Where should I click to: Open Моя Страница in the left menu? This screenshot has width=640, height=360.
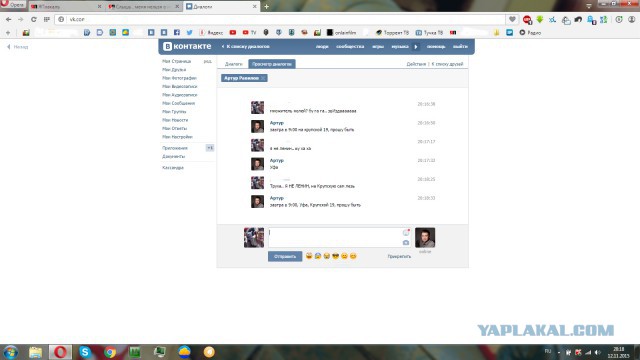click(176, 61)
